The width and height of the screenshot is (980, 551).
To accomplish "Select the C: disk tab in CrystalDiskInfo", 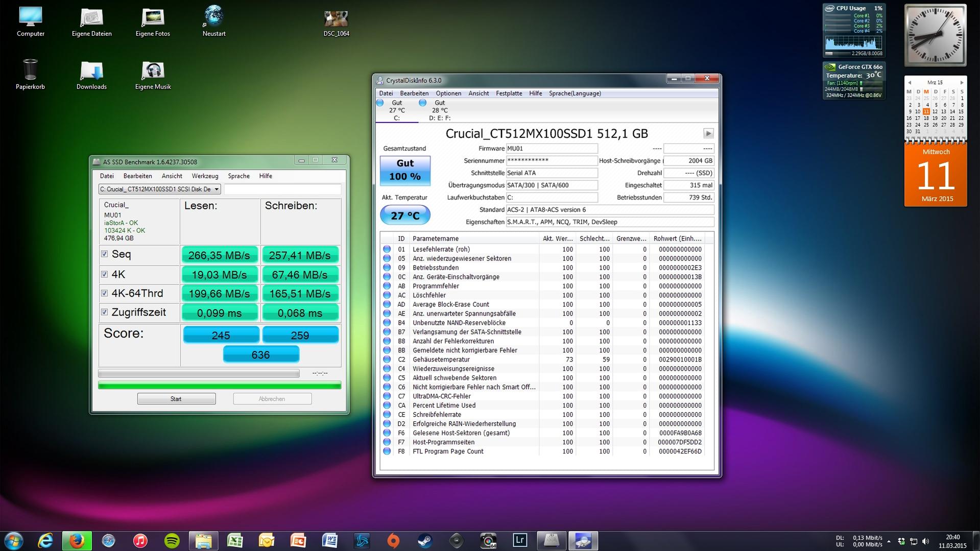I will pos(397,110).
